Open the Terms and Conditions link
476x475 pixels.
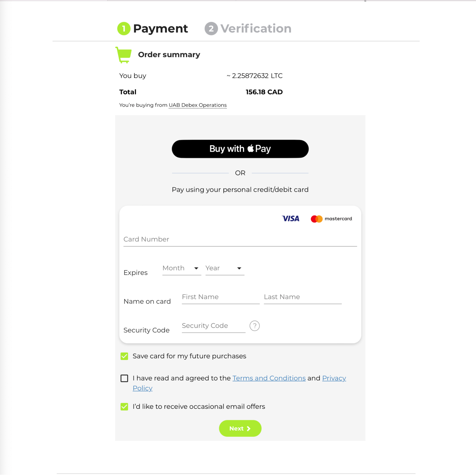(x=269, y=378)
